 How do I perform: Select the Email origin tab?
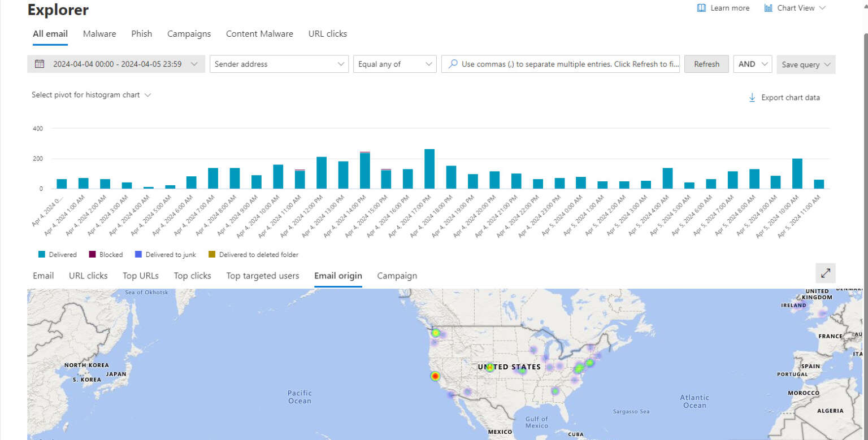(338, 276)
